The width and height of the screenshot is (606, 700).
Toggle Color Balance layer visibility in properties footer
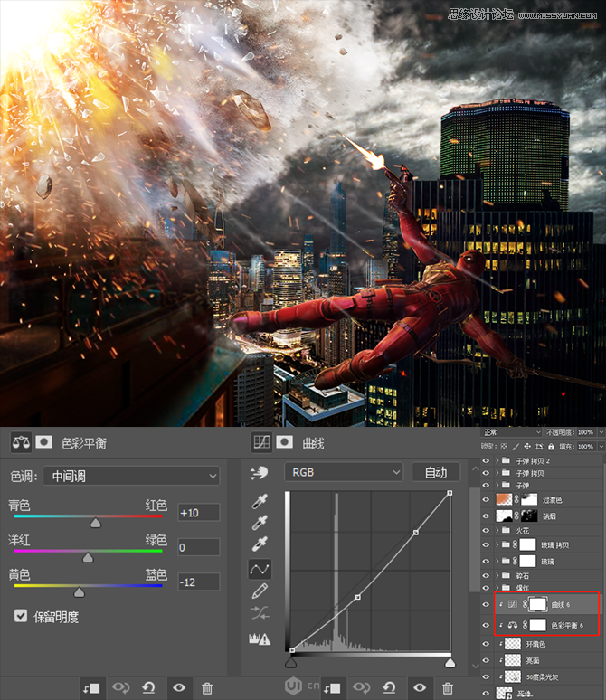pos(179,688)
